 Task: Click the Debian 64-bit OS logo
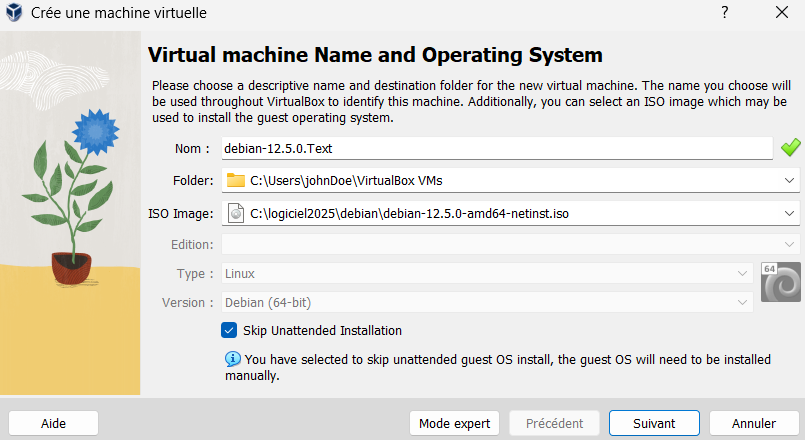780,282
